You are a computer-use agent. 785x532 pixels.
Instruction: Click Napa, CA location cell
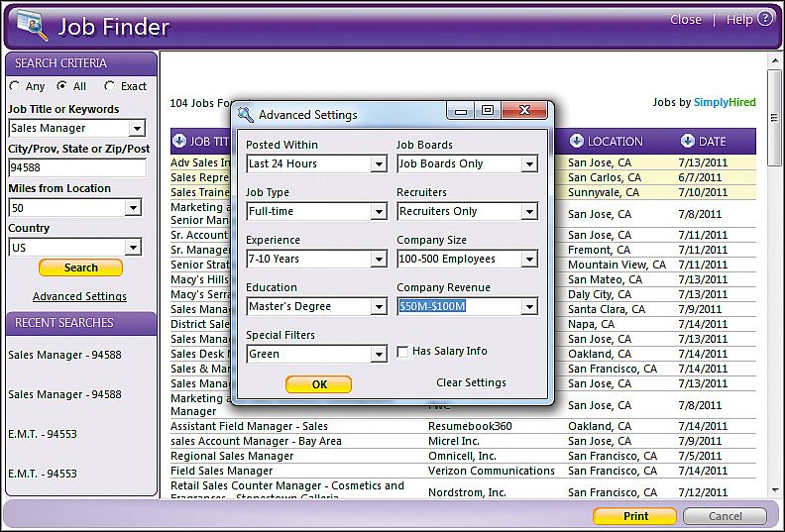[591, 324]
